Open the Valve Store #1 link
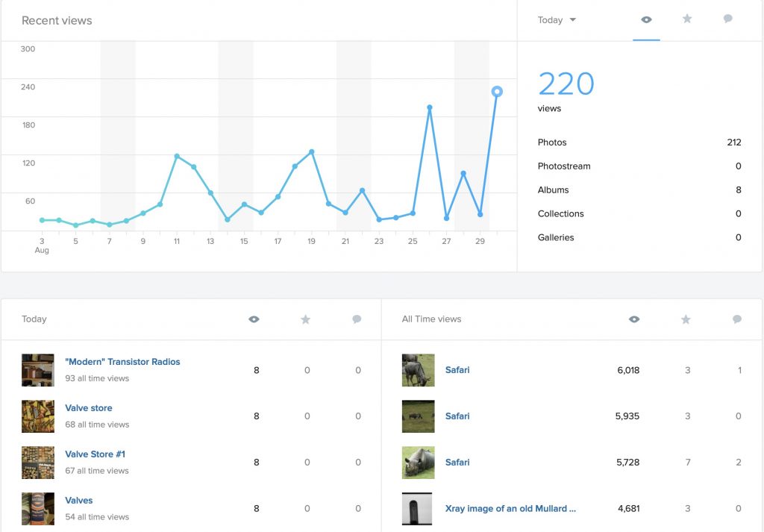Image resolution: width=764 pixels, height=532 pixels. click(x=95, y=454)
